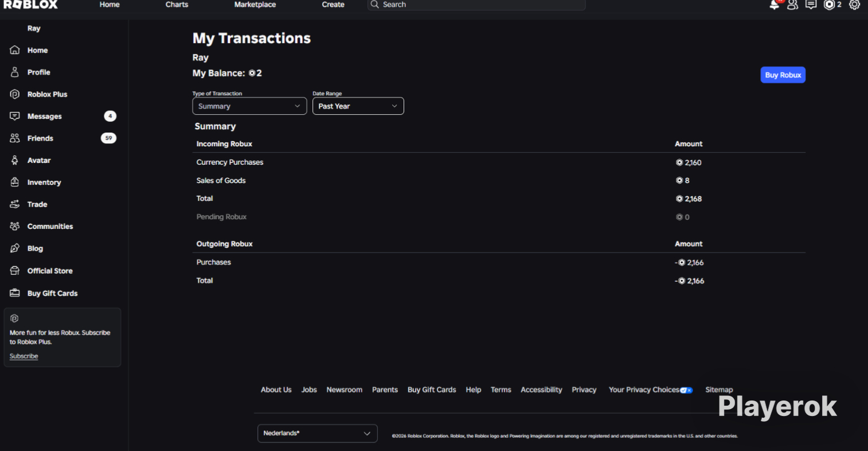Click the privacy choices toggle icon in footer

[x=686, y=390]
